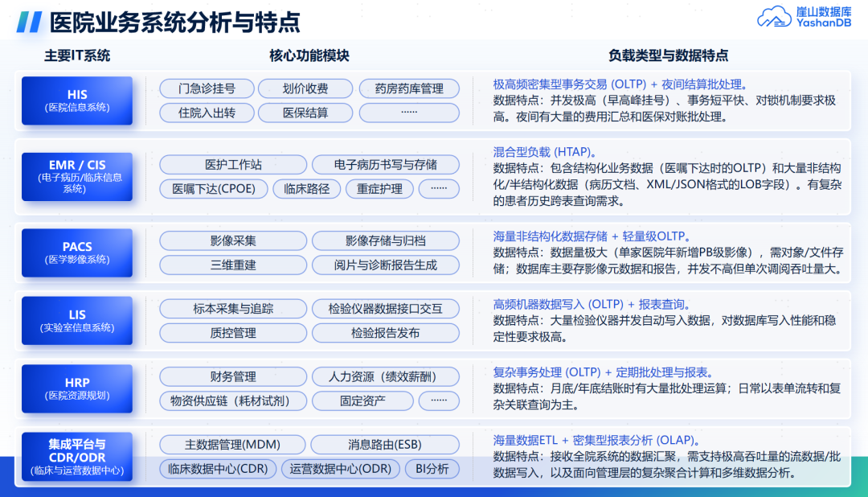Viewport: 868px width, 497px height.
Task: Click the ellipsis pill in HIS row
Action: coord(409,113)
